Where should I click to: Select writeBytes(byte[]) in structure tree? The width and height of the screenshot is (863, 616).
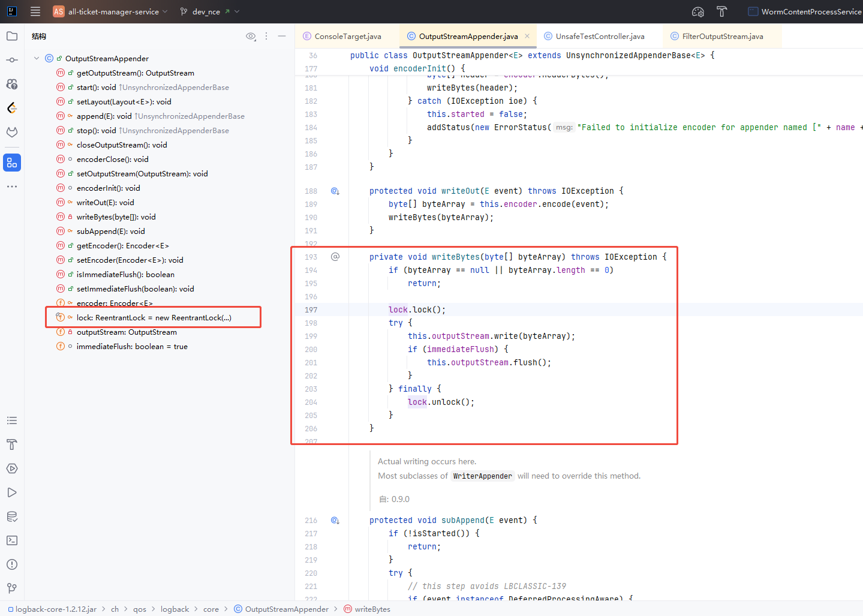[116, 217]
